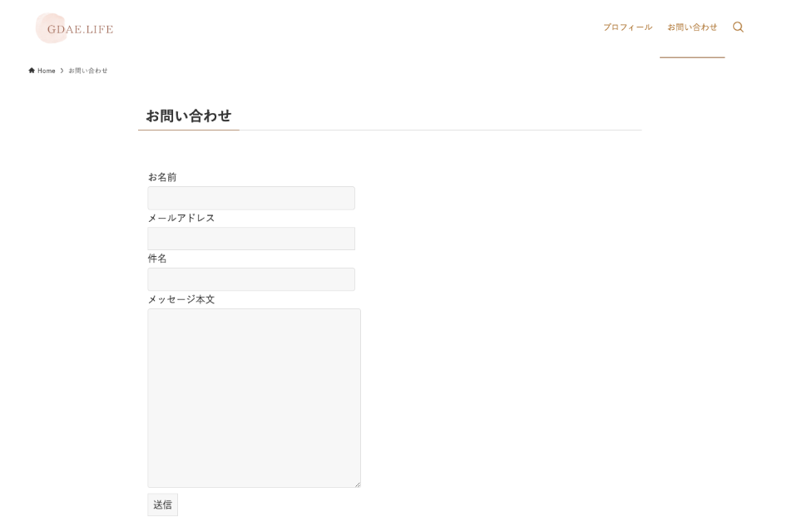Open the search magnifier icon in the header

[x=738, y=27]
